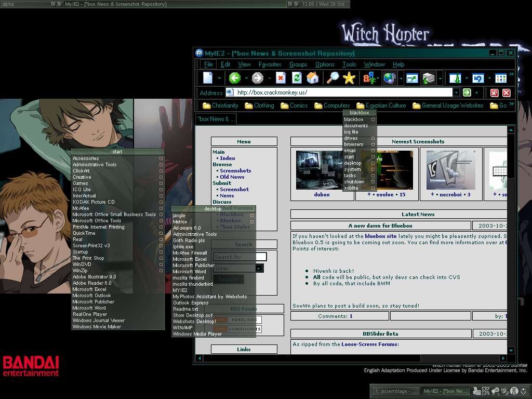Select the '*box News &' browser tab
The width and height of the screenshot is (532, 399).
216,119
